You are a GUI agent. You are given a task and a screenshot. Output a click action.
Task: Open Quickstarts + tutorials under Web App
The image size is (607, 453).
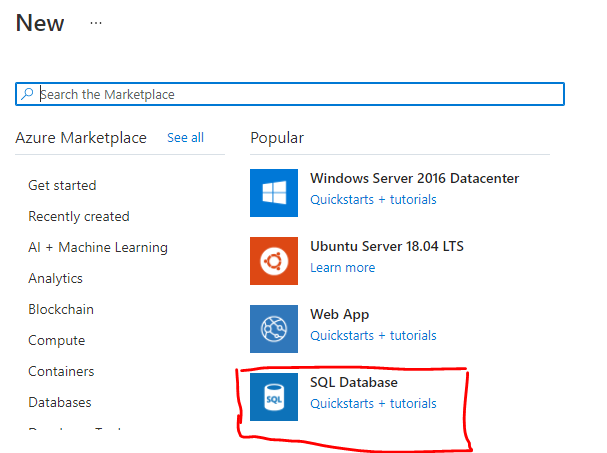pos(373,336)
